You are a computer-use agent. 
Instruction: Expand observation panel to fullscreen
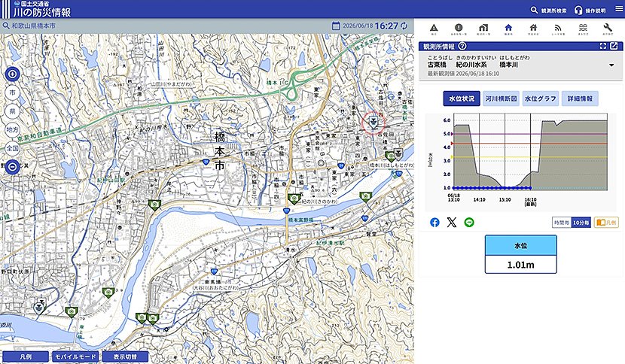(603, 46)
